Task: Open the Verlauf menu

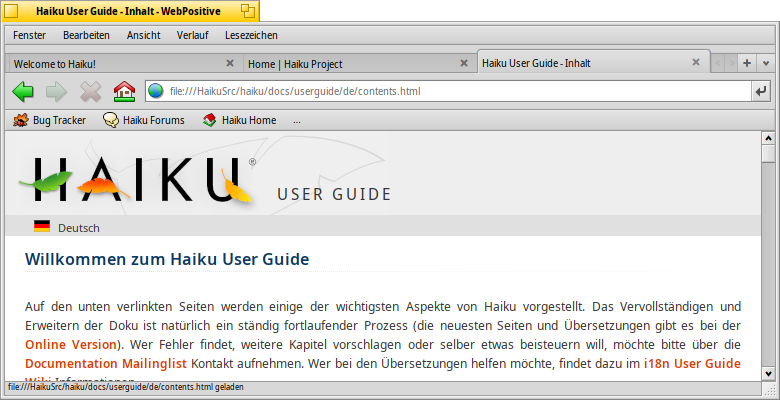Action: tap(193, 35)
